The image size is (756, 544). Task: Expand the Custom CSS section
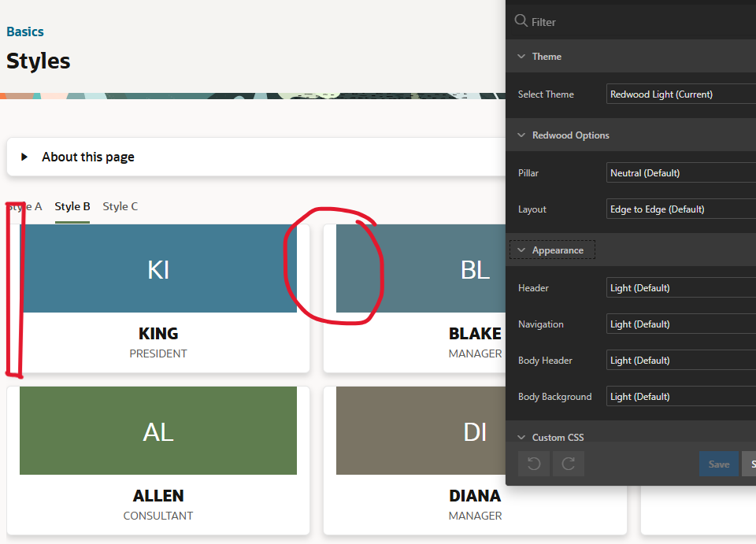521,437
